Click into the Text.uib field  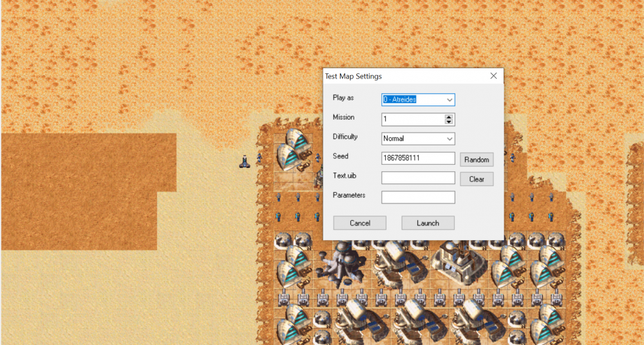[418, 178]
